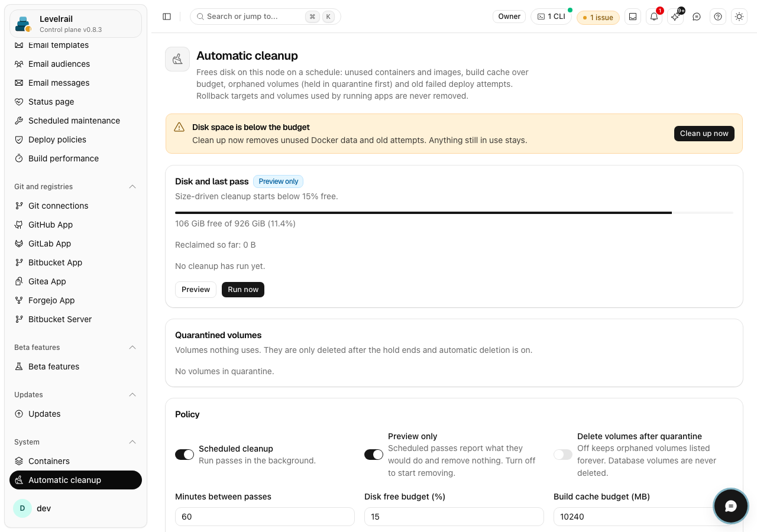Click the Run now button
This screenshot has width=757, height=532.
(243, 290)
